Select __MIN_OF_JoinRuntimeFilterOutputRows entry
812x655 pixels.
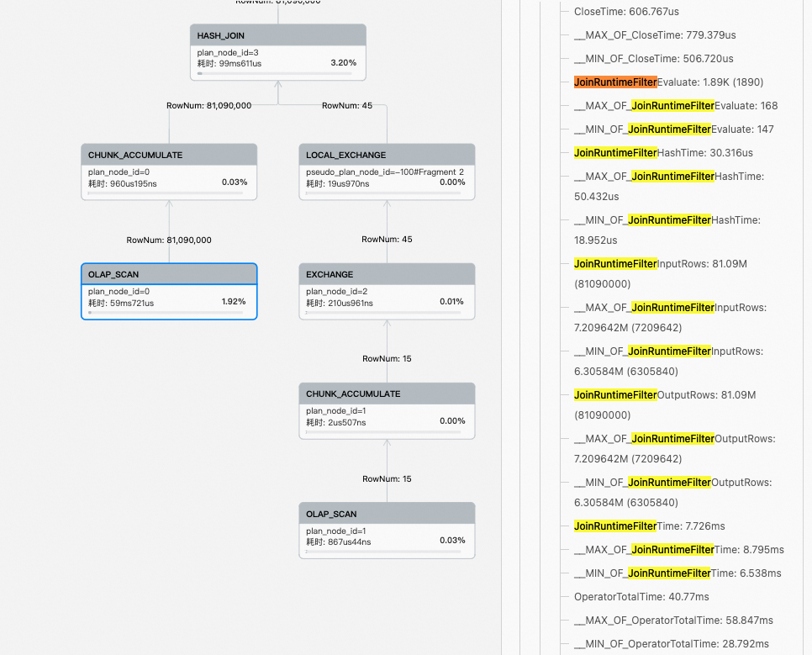(x=672, y=492)
